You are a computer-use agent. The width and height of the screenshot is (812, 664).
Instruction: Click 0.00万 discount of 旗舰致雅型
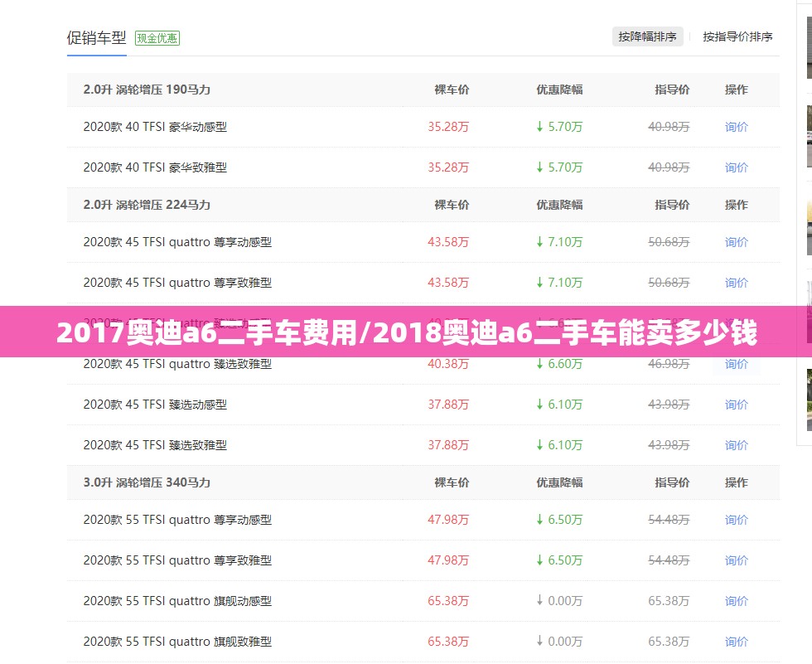[559, 642]
